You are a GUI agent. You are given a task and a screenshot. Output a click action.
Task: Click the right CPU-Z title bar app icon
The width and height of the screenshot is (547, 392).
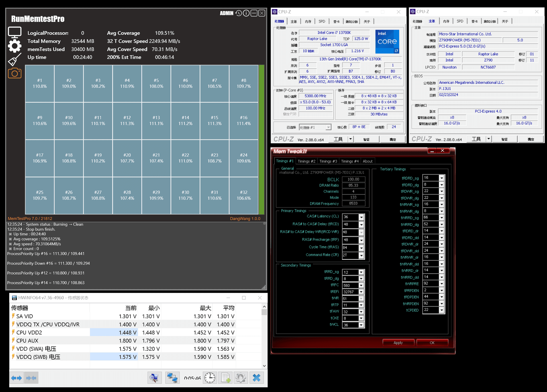click(x=413, y=12)
